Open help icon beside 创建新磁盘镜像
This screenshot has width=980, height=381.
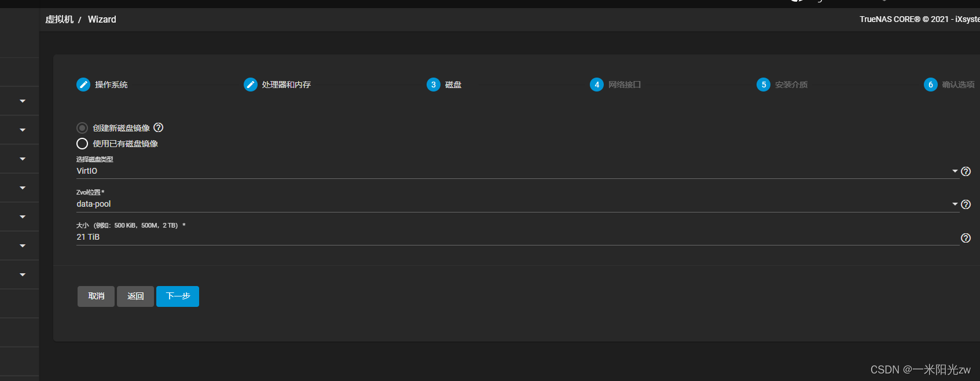[x=159, y=127]
